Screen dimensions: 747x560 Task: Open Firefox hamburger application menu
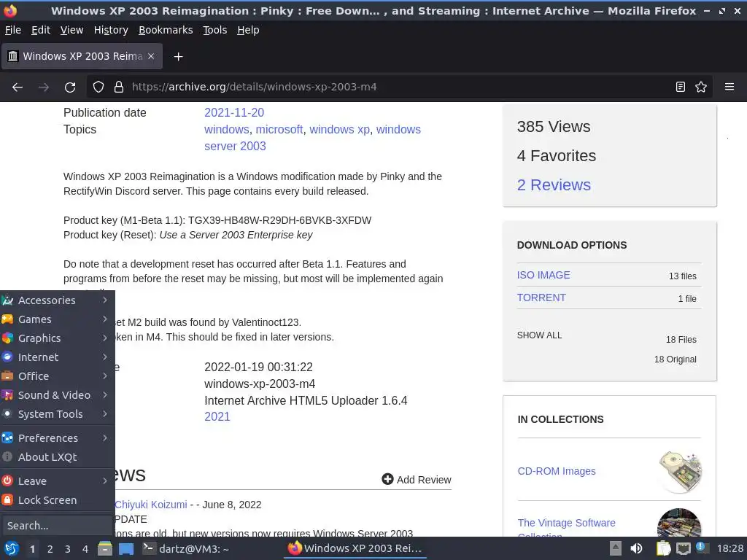tap(729, 87)
